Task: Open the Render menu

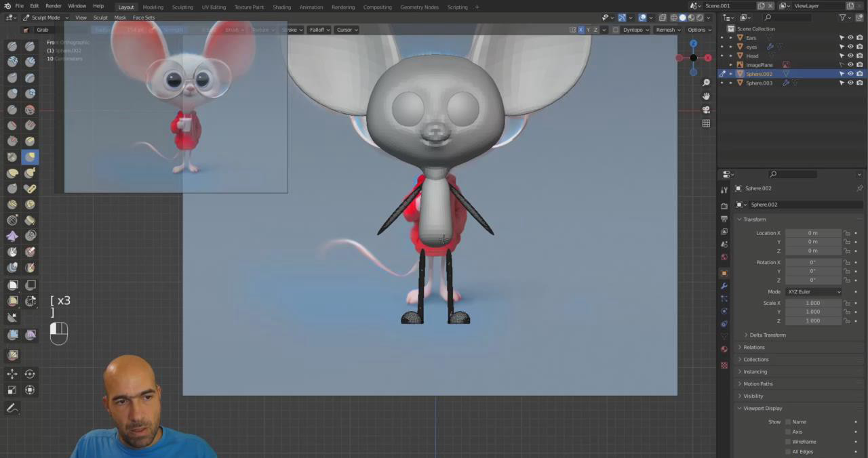Action: (54, 6)
